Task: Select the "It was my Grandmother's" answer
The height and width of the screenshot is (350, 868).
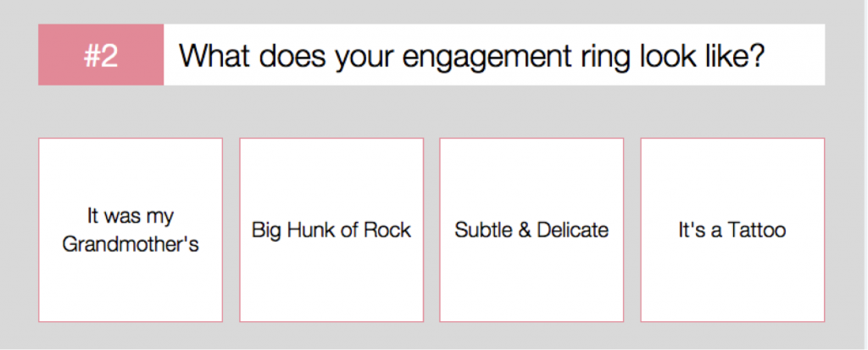Action: (131, 230)
